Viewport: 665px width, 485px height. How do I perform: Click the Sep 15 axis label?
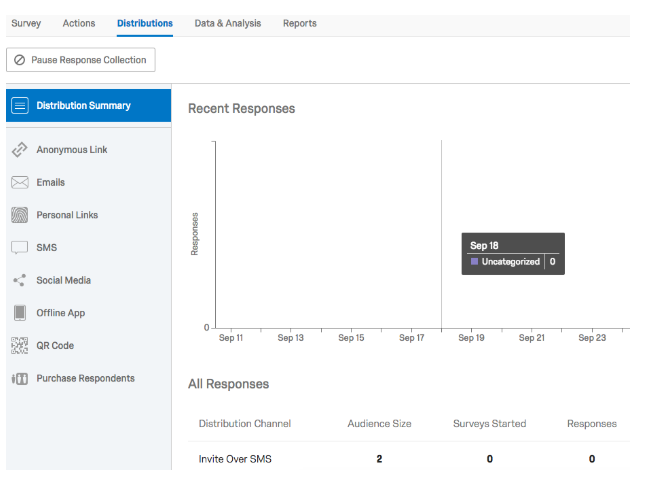point(351,338)
